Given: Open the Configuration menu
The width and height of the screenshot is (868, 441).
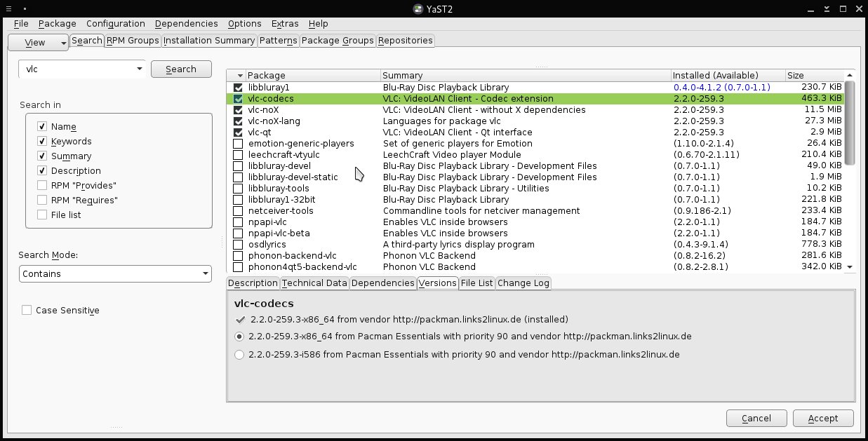Looking at the screenshot, I should click(116, 23).
